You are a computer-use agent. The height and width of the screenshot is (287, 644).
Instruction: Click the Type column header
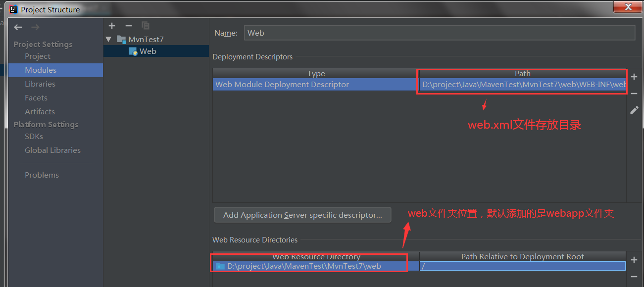(316, 73)
